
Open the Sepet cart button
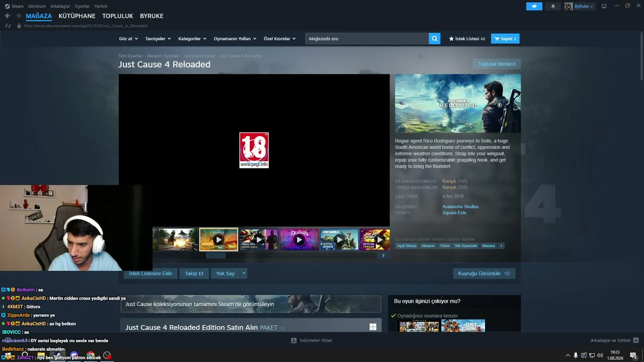(x=505, y=39)
